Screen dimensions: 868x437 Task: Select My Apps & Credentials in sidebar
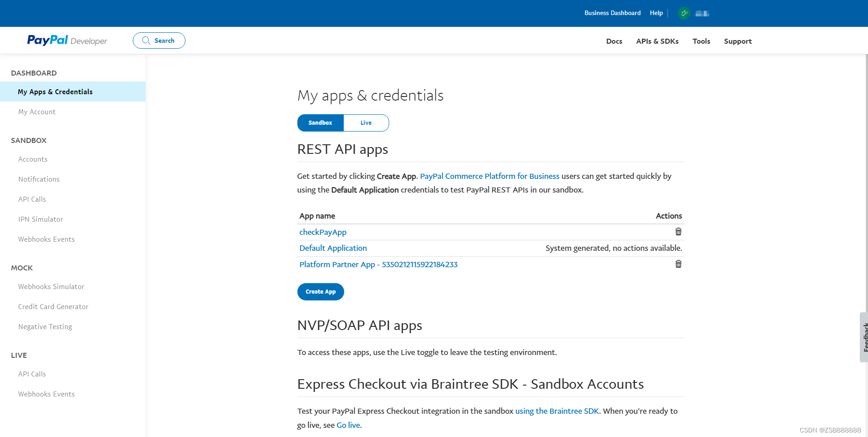[73, 91]
